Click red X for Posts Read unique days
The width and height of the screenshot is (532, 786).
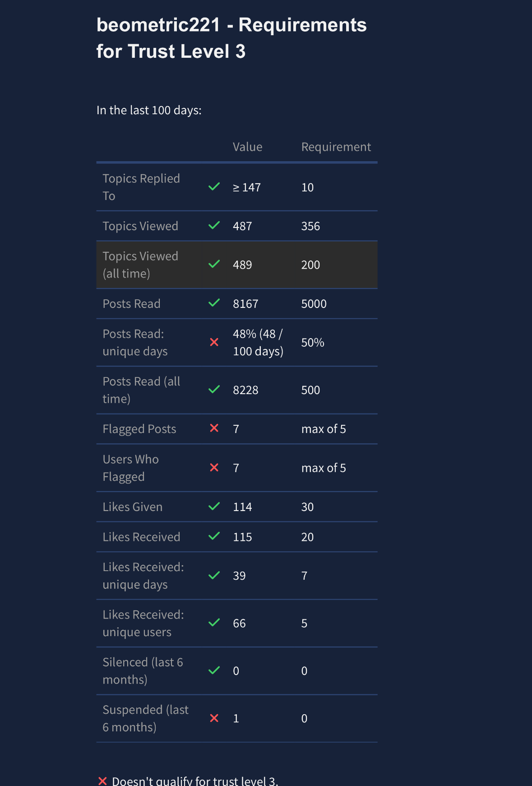[x=214, y=342]
